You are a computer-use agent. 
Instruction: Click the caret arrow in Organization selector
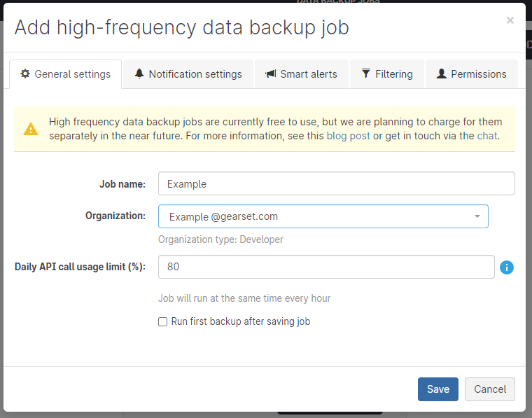click(x=477, y=217)
